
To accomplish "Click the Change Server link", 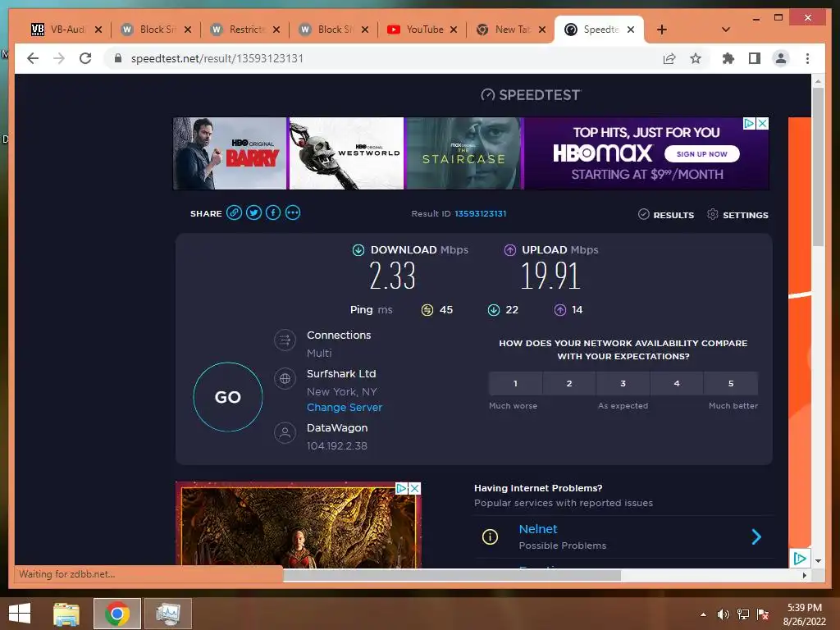I will pos(345,407).
